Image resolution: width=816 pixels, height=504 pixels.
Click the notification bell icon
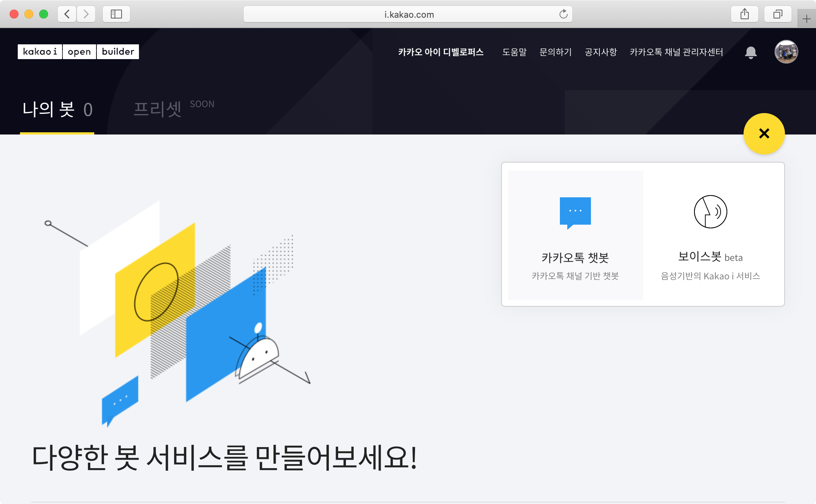click(751, 52)
